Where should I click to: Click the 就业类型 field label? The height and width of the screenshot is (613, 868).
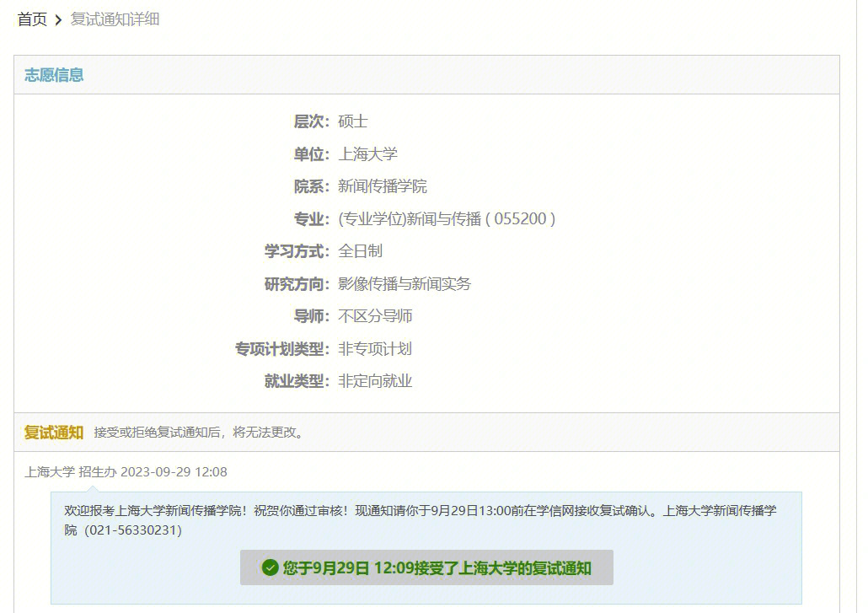click(297, 381)
